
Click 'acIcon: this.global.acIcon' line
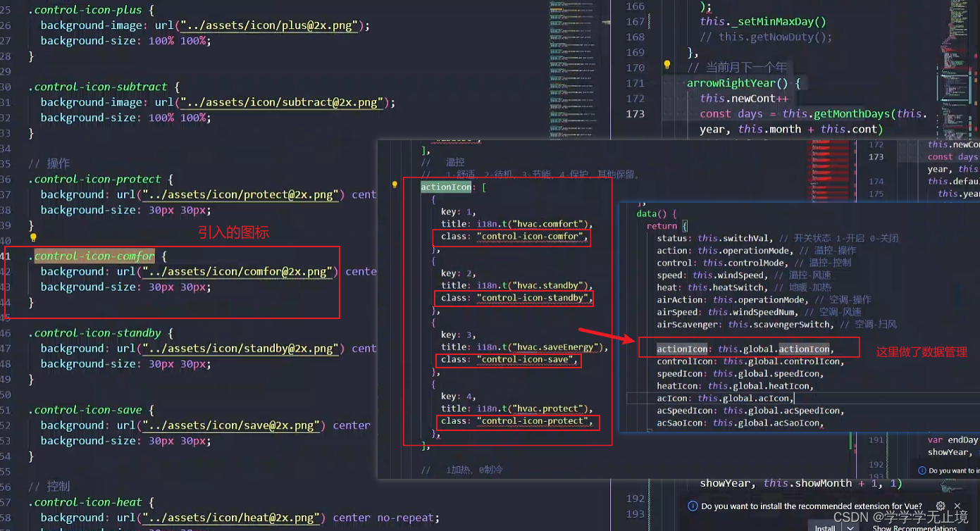(x=726, y=398)
